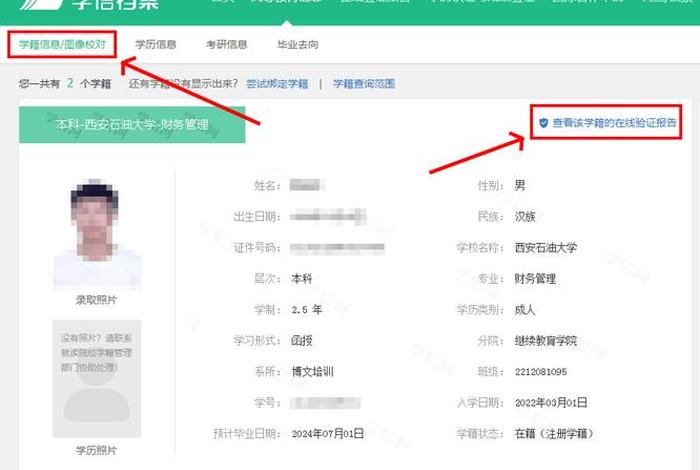
Task: Click the 学校名称 value 西安石油大学
Action: pyautogui.click(x=545, y=248)
